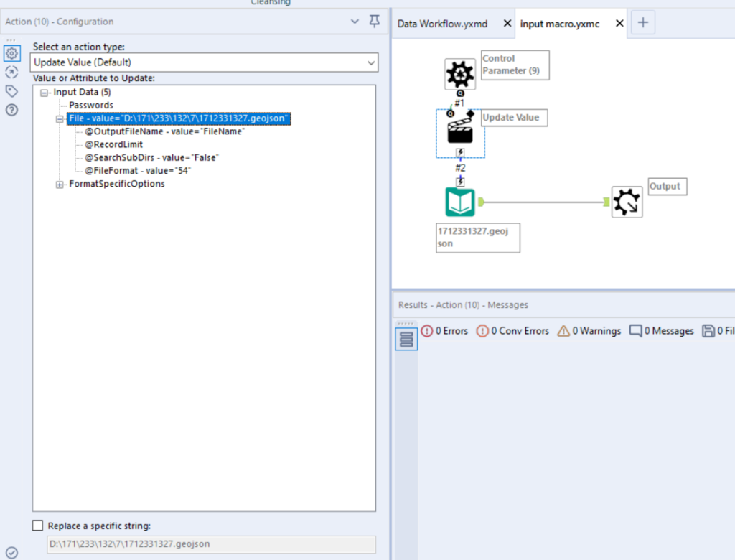
Task: Show all results messages list icon
Action: point(406,339)
